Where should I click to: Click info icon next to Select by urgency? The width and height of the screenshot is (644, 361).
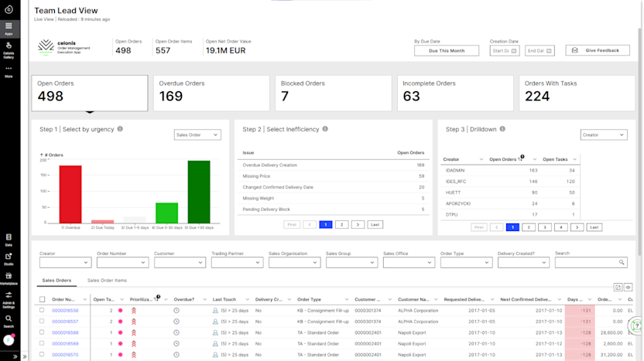(120, 129)
